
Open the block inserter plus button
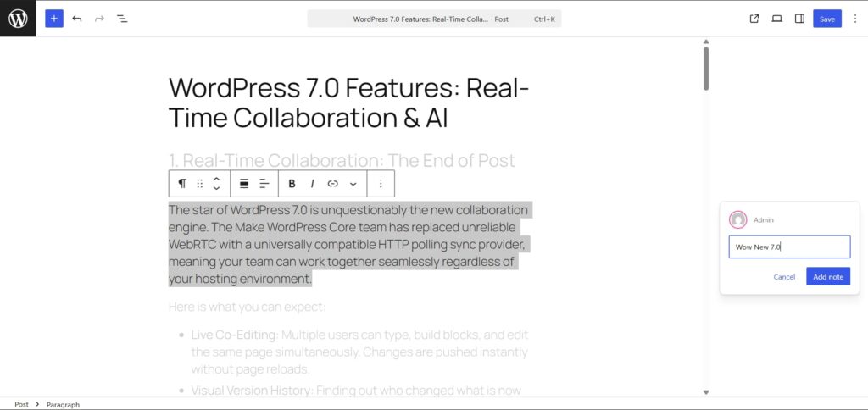tap(54, 19)
